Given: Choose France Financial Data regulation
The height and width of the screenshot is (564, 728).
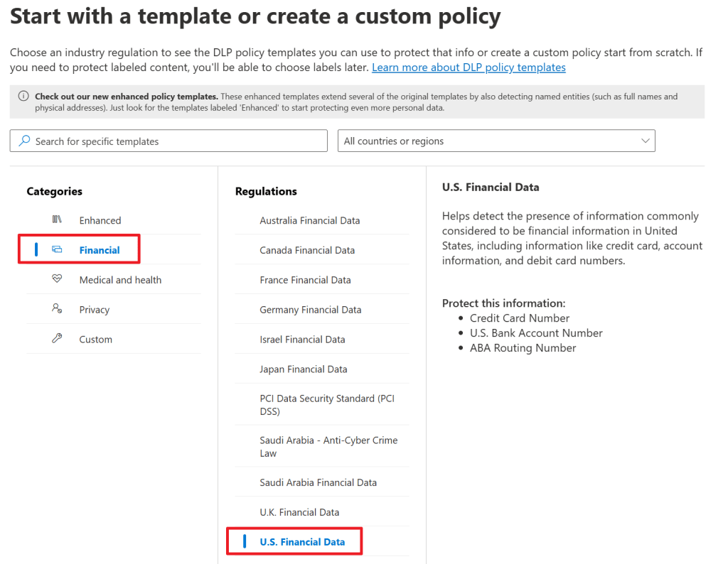Looking at the screenshot, I should 305,280.
